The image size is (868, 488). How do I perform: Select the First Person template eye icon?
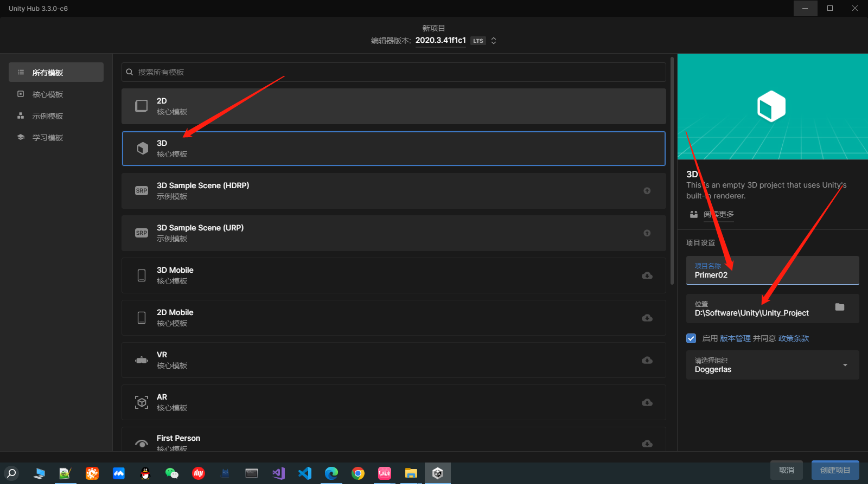pyautogui.click(x=142, y=444)
